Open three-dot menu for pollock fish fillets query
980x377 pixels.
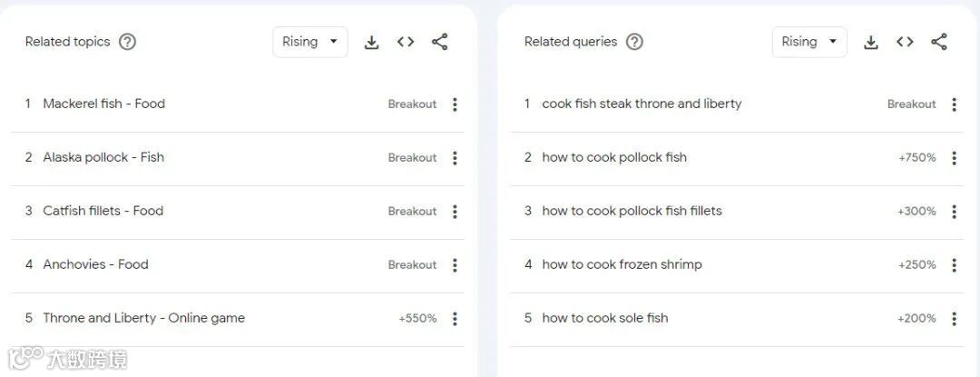point(955,212)
